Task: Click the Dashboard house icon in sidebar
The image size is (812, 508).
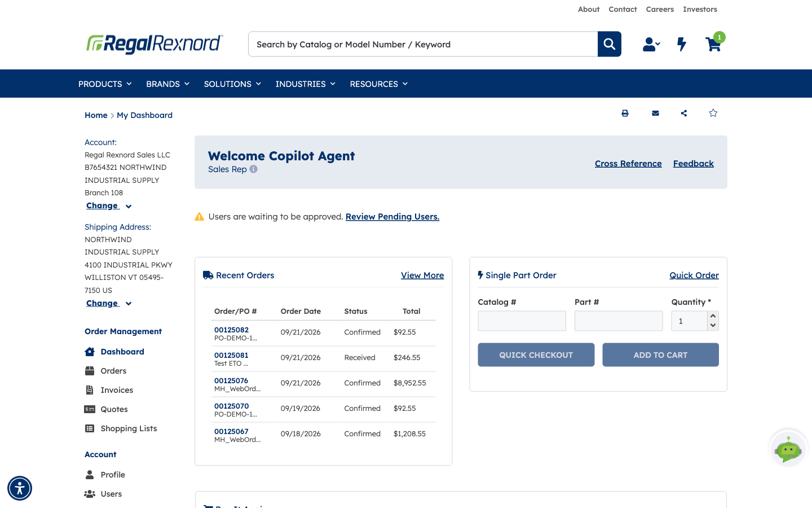Action: [90, 352]
